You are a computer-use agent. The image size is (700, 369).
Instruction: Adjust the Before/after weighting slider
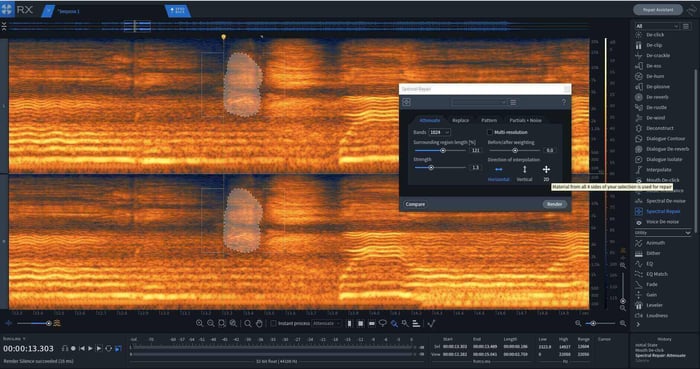tap(515, 151)
